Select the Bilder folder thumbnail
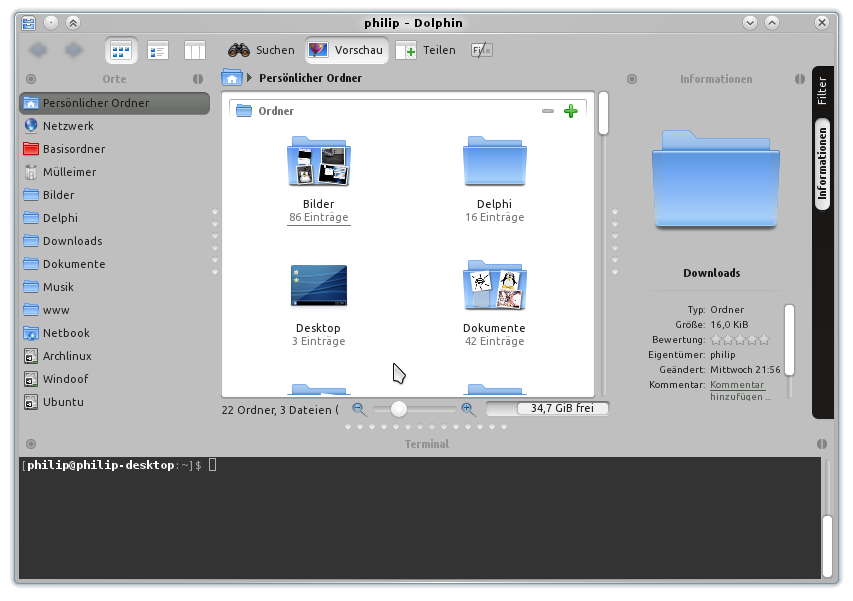The image size is (853, 601). tap(319, 161)
